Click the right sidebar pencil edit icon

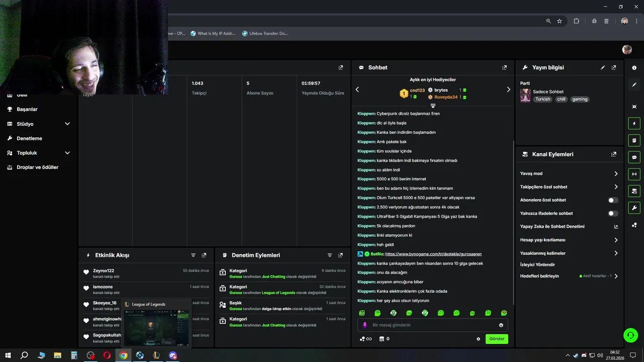[634, 84]
